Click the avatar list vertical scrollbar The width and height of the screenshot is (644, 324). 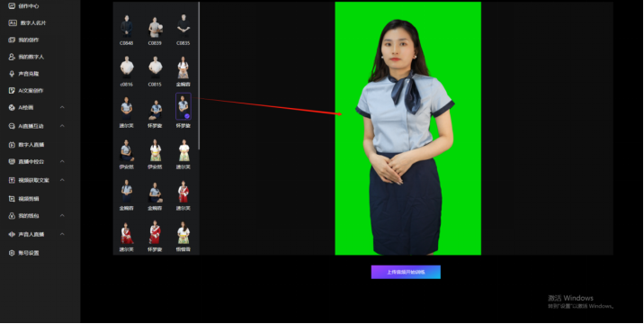point(199,76)
